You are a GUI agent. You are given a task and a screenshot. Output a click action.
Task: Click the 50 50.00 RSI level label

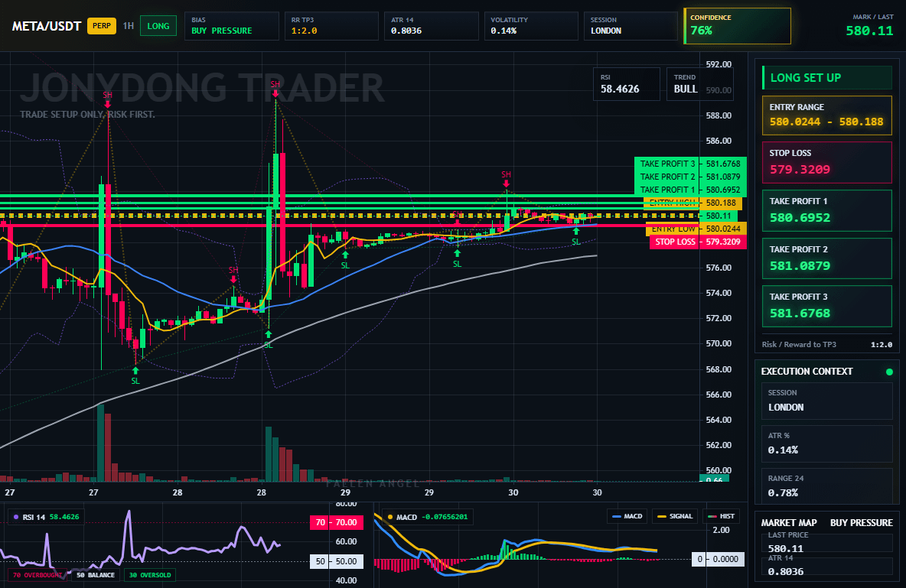(337, 560)
